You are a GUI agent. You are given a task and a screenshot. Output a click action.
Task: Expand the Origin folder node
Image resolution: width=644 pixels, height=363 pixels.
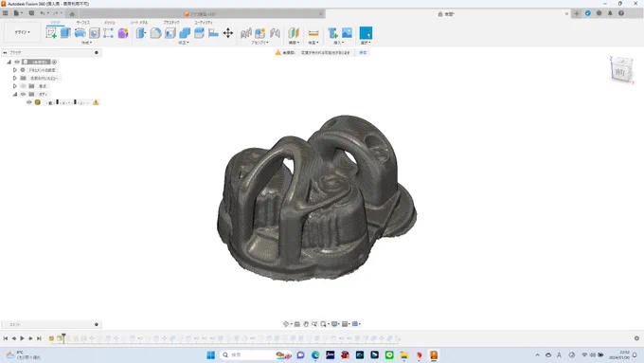click(x=15, y=86)
